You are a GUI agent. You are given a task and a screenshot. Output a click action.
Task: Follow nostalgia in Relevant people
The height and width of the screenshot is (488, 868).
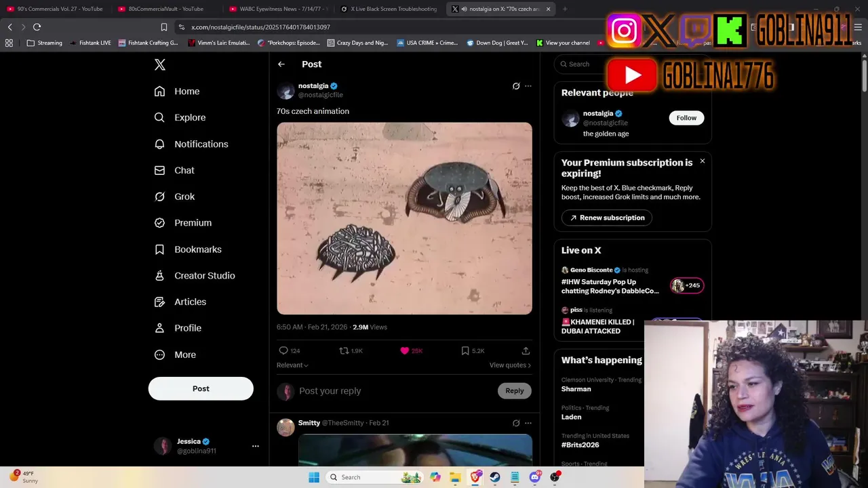[686, 118]
